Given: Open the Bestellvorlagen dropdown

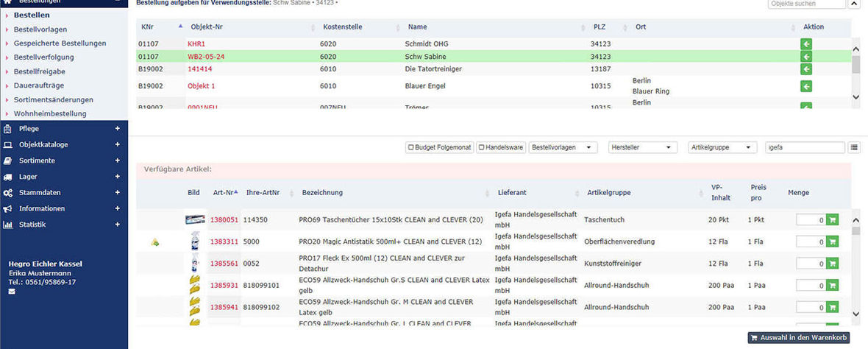Looking at the screenshot, I should tap(563, 147).
